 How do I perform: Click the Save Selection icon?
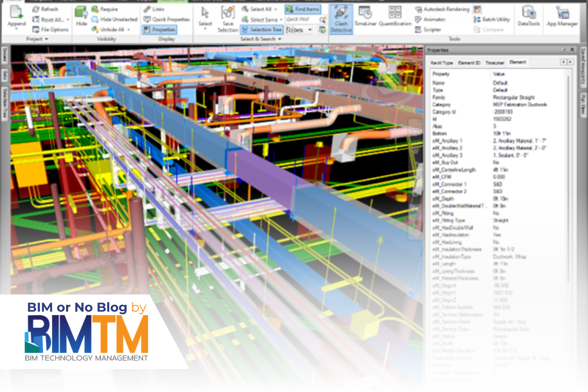click(227, 12)
